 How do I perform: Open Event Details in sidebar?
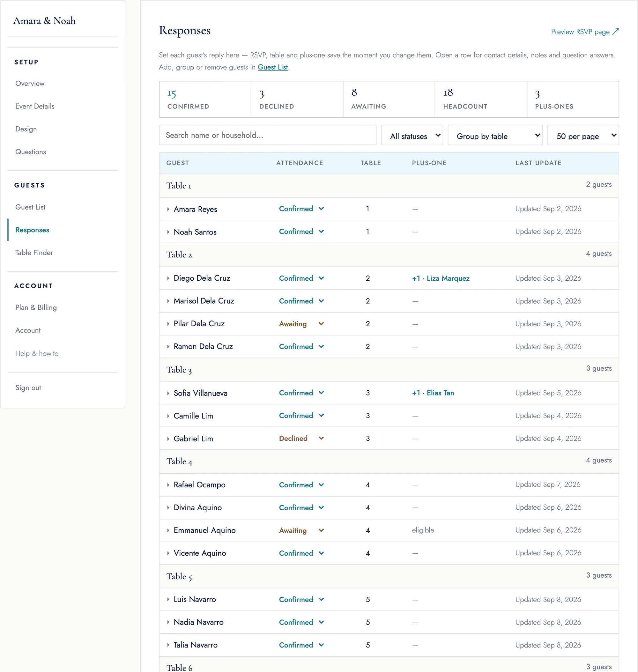pos(35,107)
